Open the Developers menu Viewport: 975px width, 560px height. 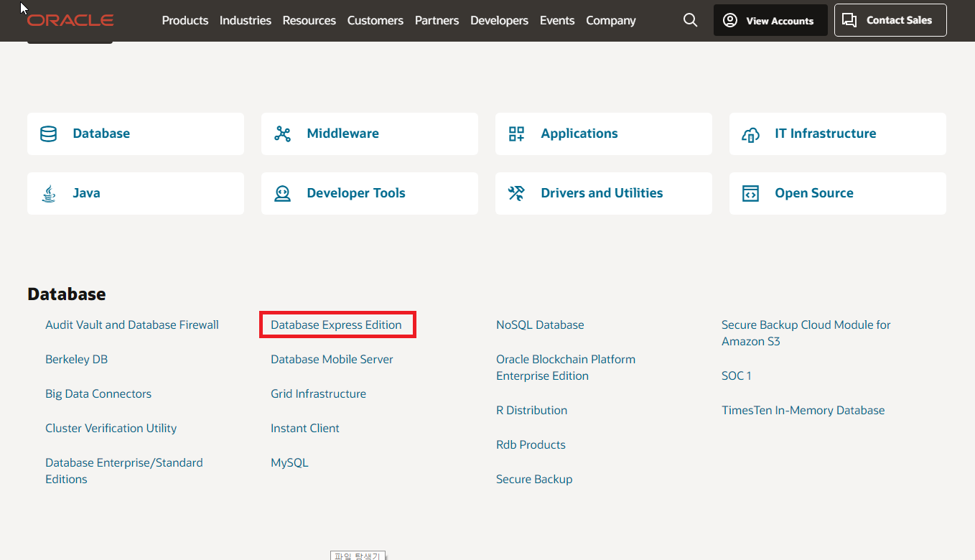[x=499, y=20]
